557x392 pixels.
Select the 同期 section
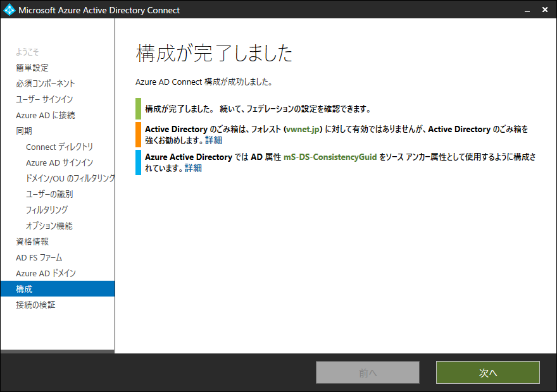pyautogui.click(x=24, y=131)
